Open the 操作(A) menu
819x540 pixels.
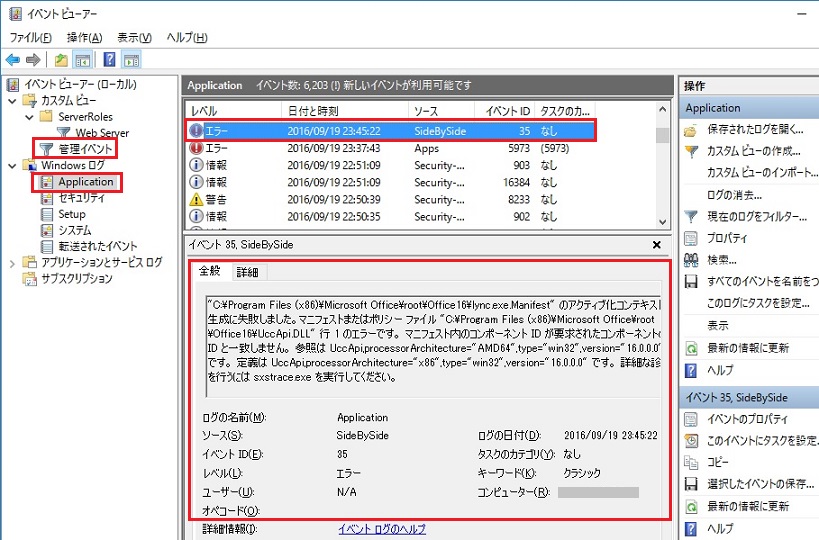click(85, 38)
